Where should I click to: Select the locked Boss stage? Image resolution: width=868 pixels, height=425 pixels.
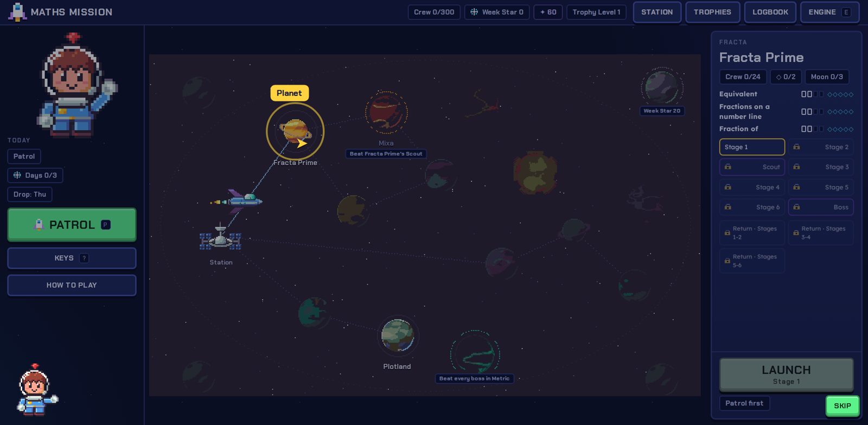point(821,207)
